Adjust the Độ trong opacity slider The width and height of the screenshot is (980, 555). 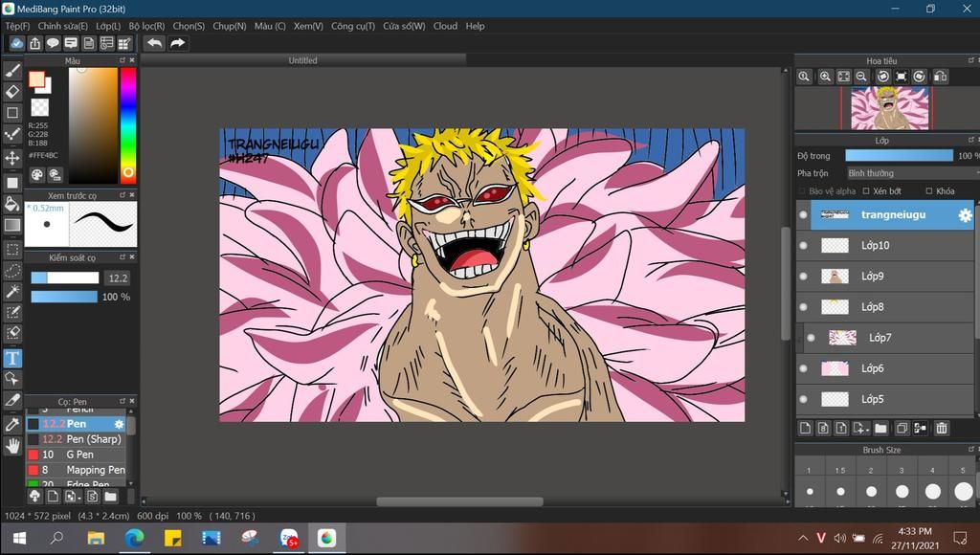899,156
